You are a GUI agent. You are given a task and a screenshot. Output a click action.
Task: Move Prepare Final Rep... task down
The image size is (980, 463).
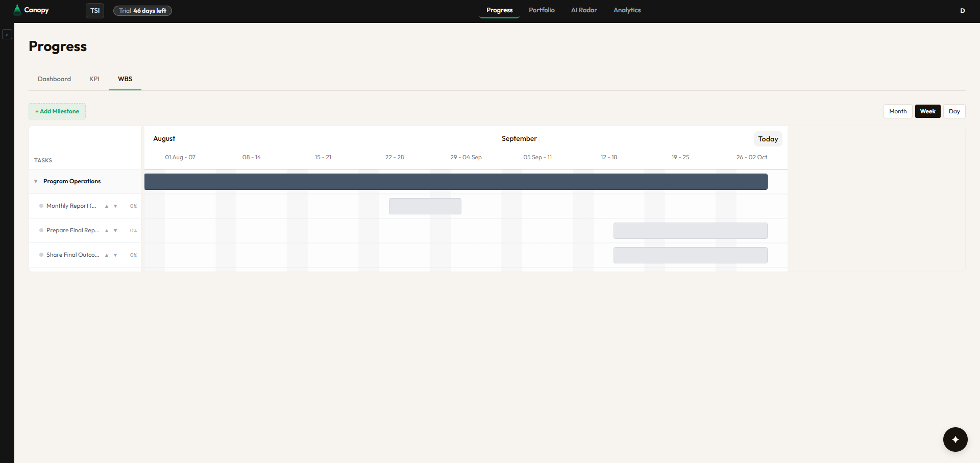point(115,231)
